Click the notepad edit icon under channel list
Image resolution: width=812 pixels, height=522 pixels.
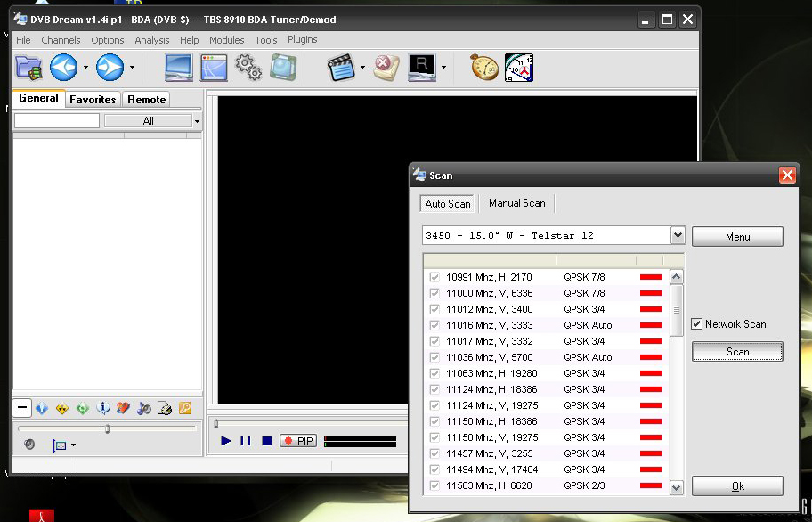(x=165, y=408)
